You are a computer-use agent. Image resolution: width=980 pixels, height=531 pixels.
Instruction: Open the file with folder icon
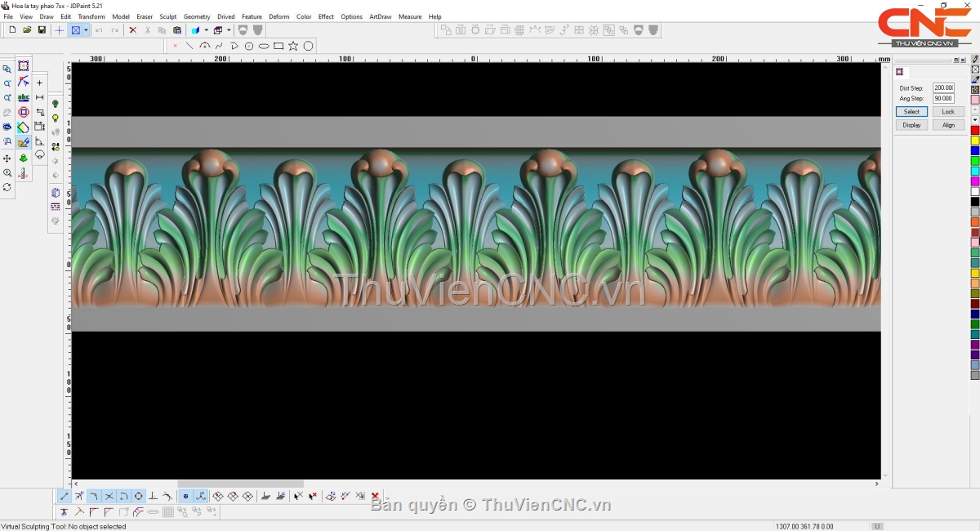tap(27, 30)
